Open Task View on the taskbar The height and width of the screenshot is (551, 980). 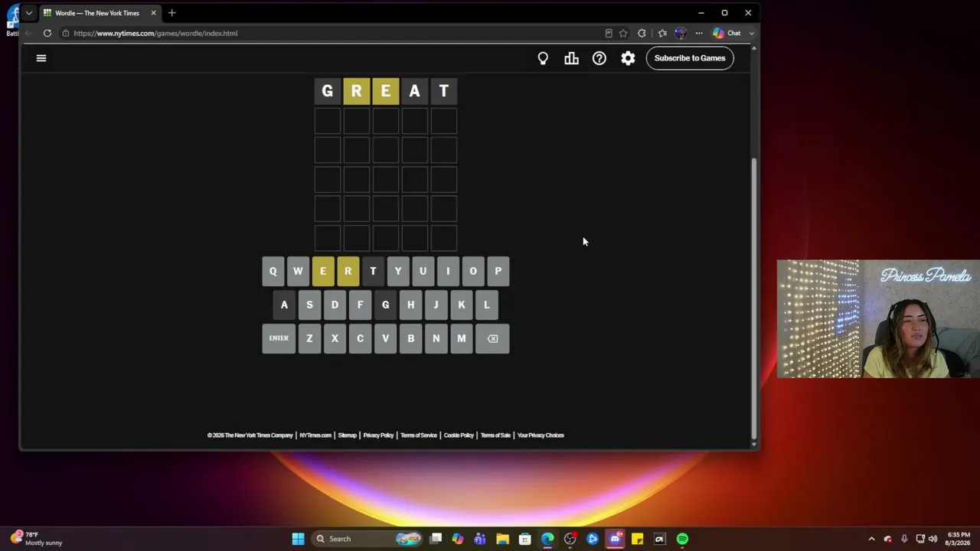click(x=436, y=539)
